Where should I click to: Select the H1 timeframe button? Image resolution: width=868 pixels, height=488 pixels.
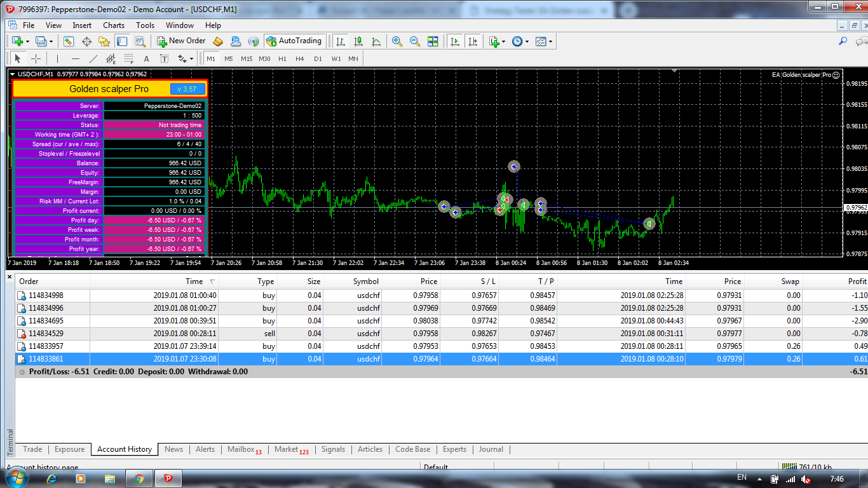282,58
